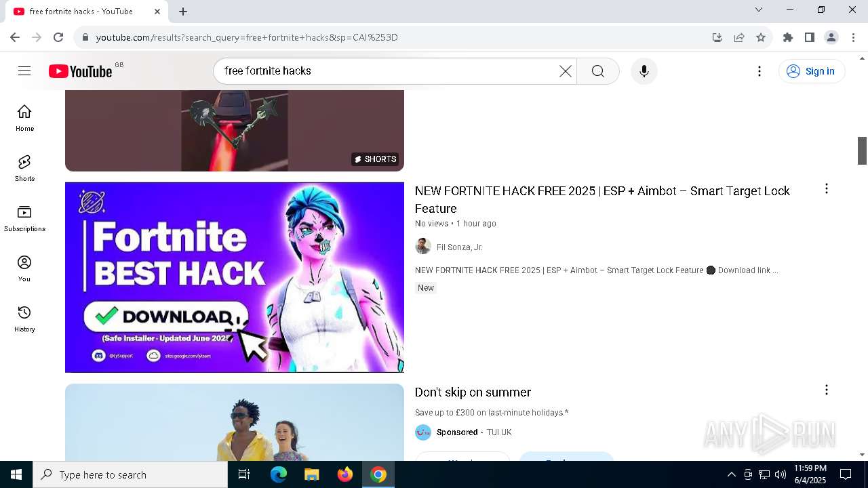Viewport: 868px width, 488px height.
Task: Click the magnifying glass search button
Action: [597, 71]
